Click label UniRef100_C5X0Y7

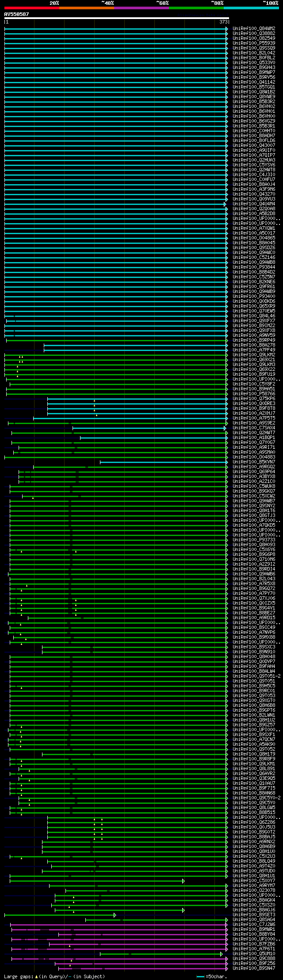pos(254,880)
